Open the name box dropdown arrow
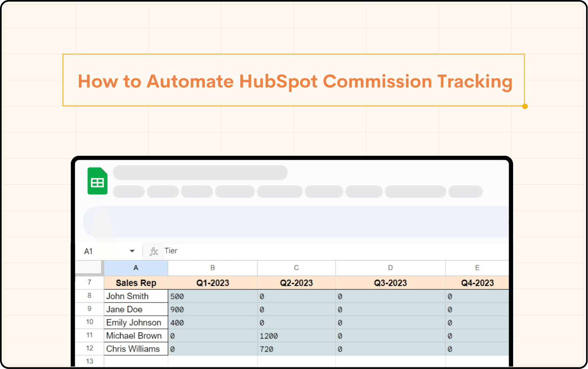This screenshot has height=369, width=588. 132,251
